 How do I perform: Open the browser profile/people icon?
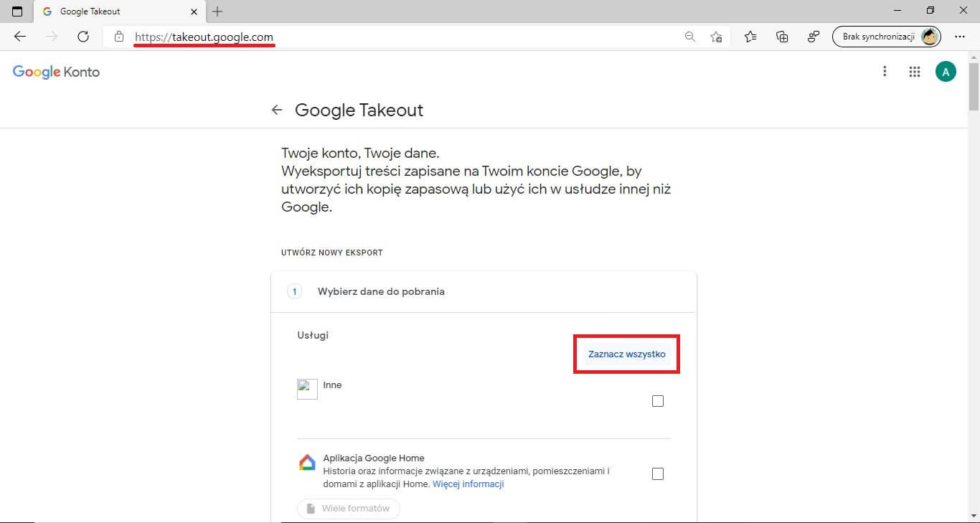click(x=814, y=37)
